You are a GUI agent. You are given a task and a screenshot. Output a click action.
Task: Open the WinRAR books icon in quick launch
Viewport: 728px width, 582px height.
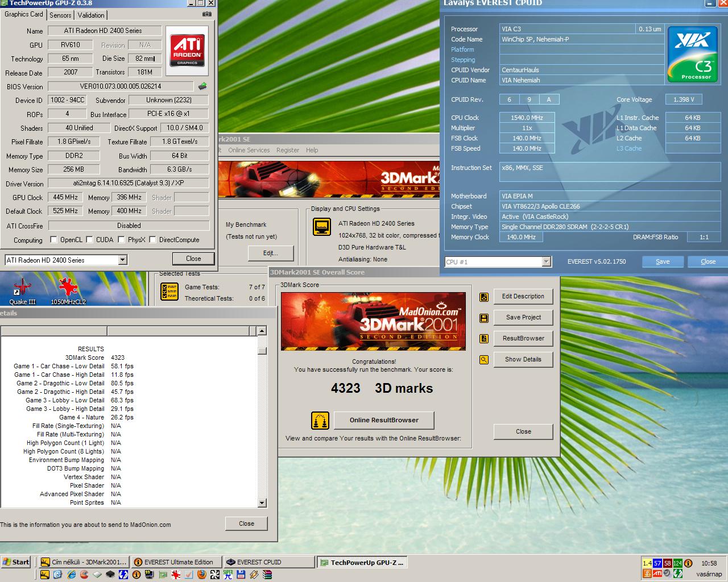(267, 575)
